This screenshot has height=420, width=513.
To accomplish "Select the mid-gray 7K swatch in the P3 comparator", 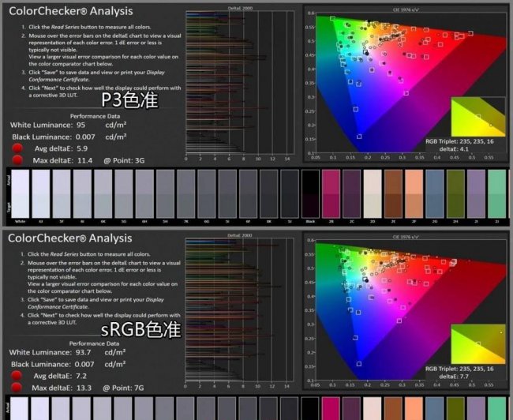I will pos(185,193).
